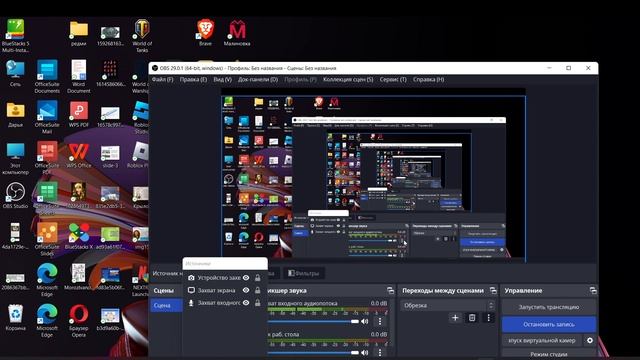Adjust desktop audio volume slider
640x360 pixels.
(x=313, y=353)
